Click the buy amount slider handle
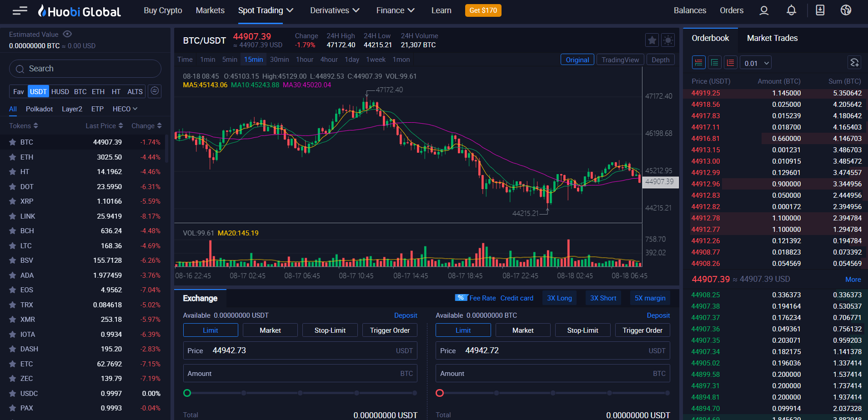Screen dimensions: 868x420 pos(187,393)
